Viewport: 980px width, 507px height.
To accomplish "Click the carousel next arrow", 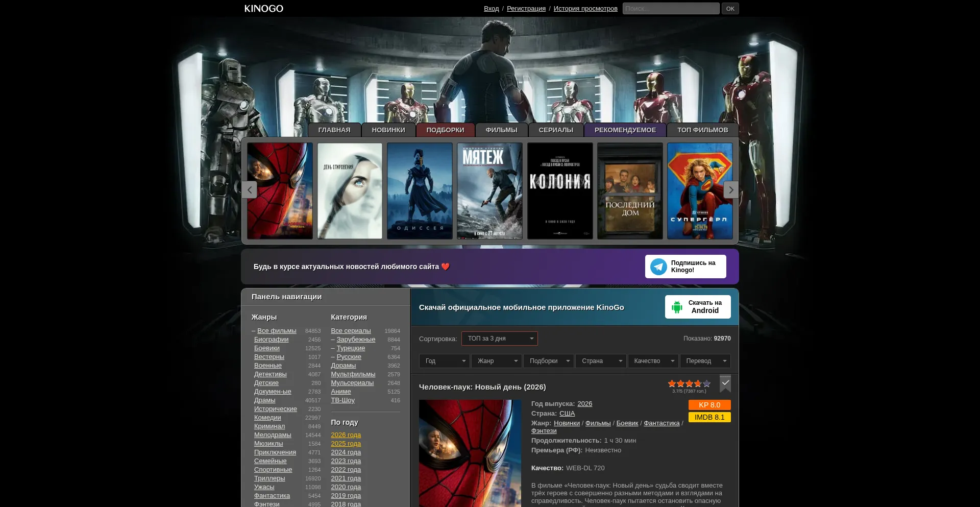I will pyautogui.click(x=731, y=190).
